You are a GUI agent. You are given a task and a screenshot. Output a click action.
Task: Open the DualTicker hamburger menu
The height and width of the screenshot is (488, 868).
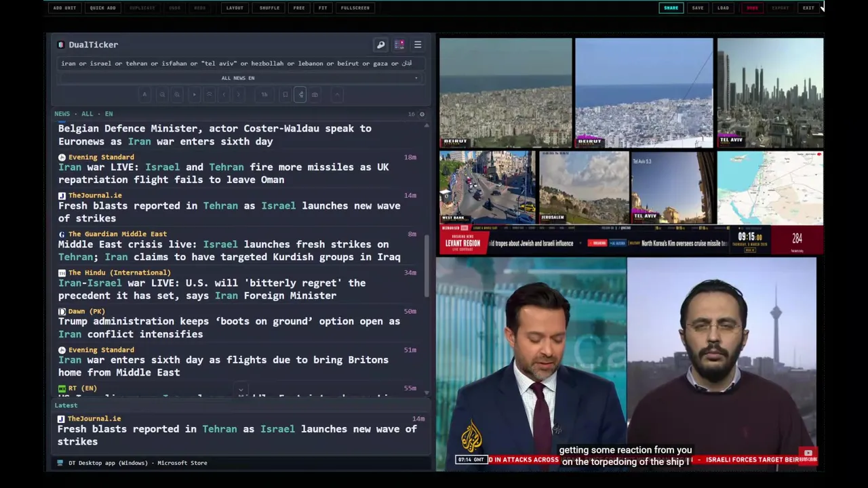coord(418,45)
